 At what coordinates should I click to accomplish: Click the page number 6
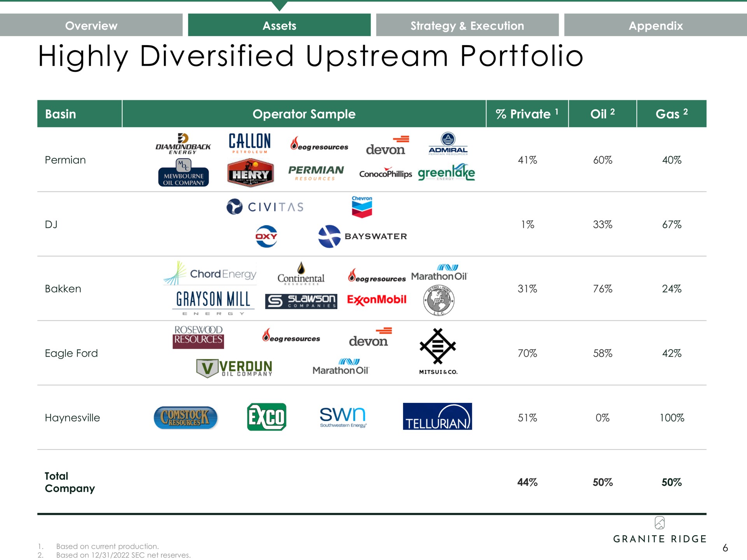725,548
